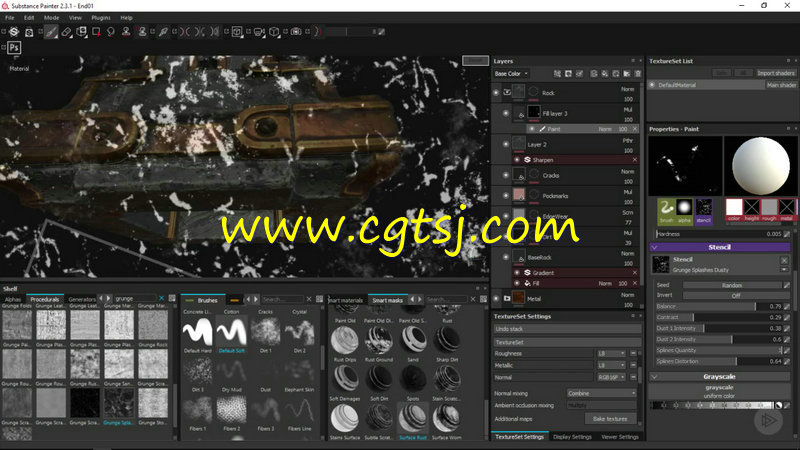Open the Viewer Settings tab
The height and width of the screenshot is (450, 800).
[x=620, y=437]
